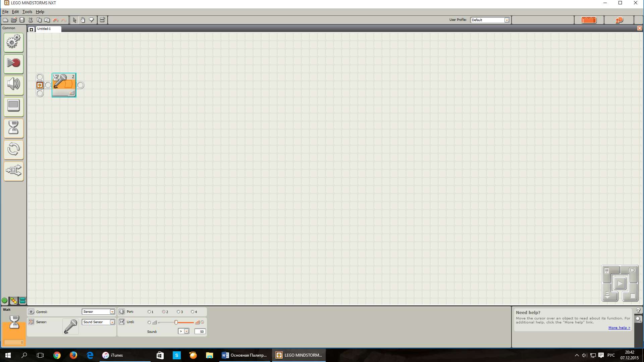Open Sound Sensor type selector
The image size is (644, 362).
click(113, 322)
